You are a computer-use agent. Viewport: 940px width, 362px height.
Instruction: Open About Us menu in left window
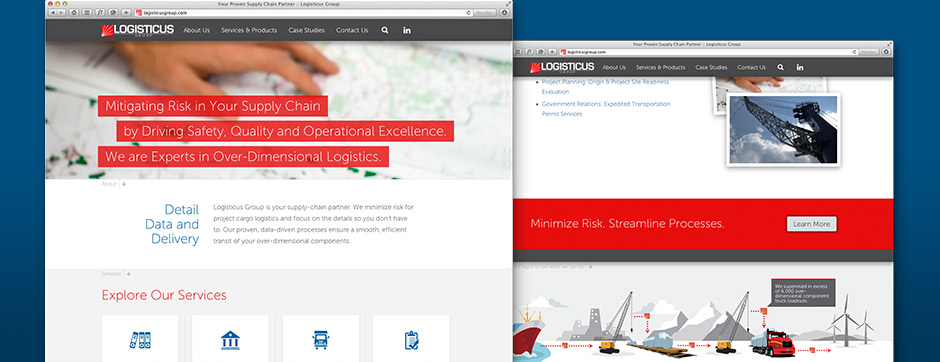(x=197, y=30)
